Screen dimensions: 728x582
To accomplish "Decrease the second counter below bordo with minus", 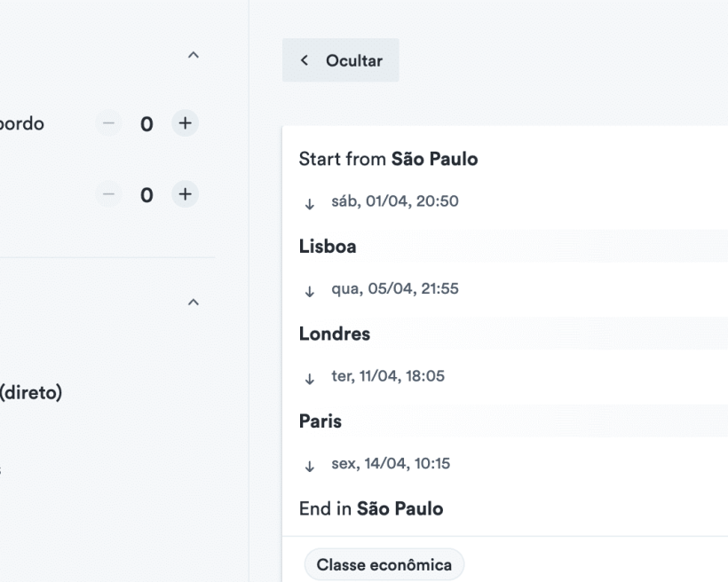I will coord(108,193).
